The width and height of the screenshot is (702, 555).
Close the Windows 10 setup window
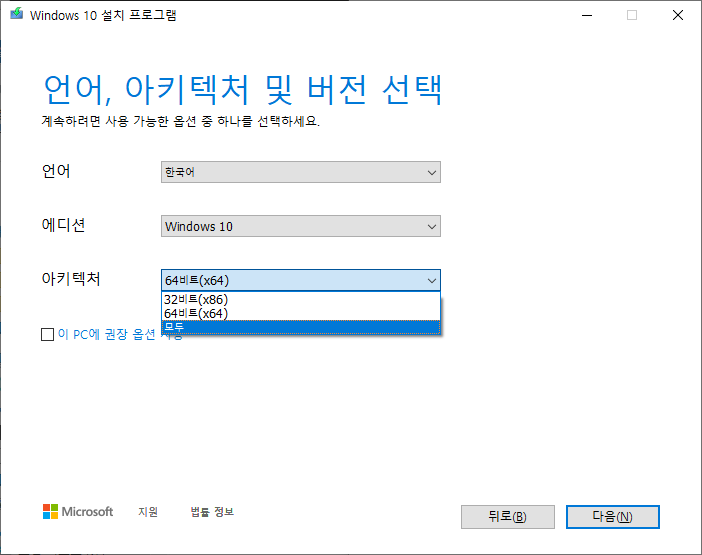pos(678,15)
